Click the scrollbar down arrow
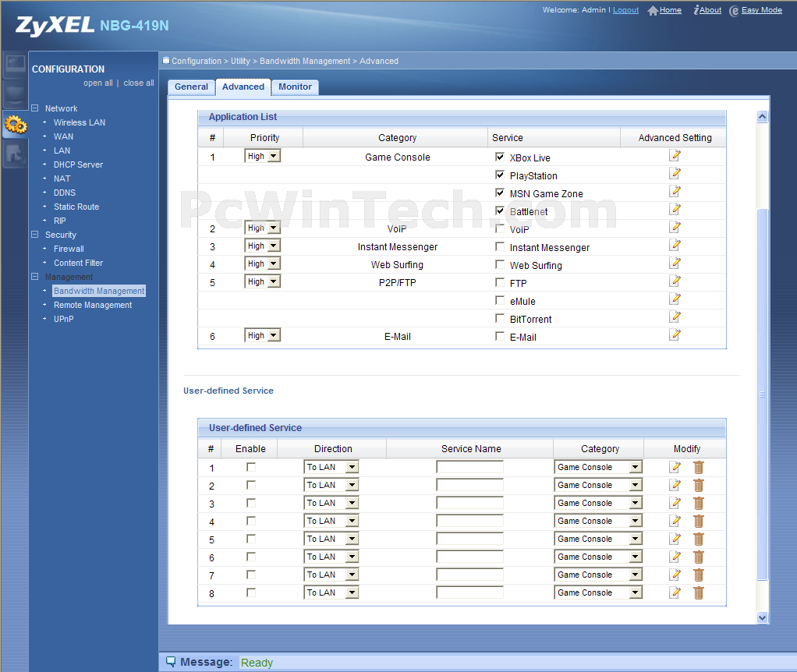797x672 pixels. click(762, 617)
